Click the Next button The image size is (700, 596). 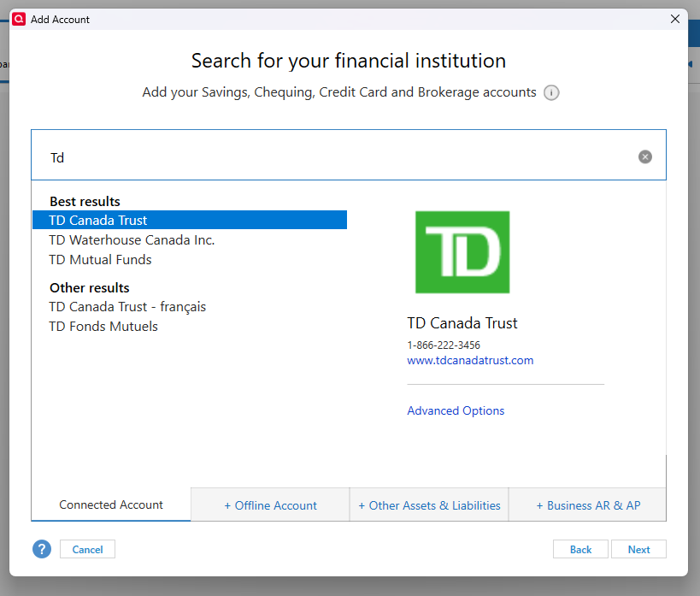638,549
